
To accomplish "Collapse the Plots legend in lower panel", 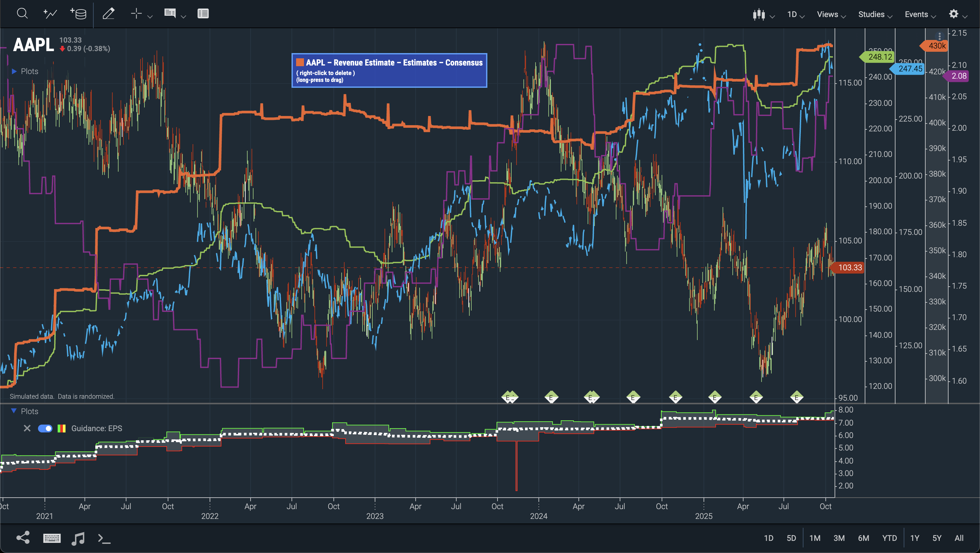I will click(14, 411).
